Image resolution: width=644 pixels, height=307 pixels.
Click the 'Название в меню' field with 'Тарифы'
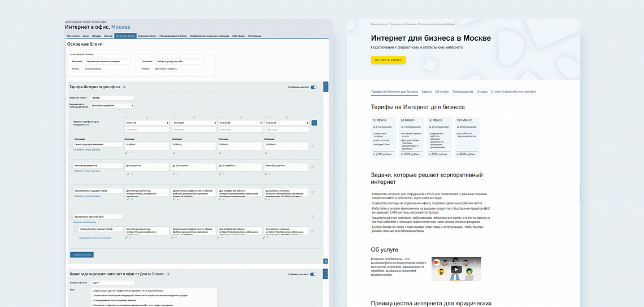[x=111, y=98]
